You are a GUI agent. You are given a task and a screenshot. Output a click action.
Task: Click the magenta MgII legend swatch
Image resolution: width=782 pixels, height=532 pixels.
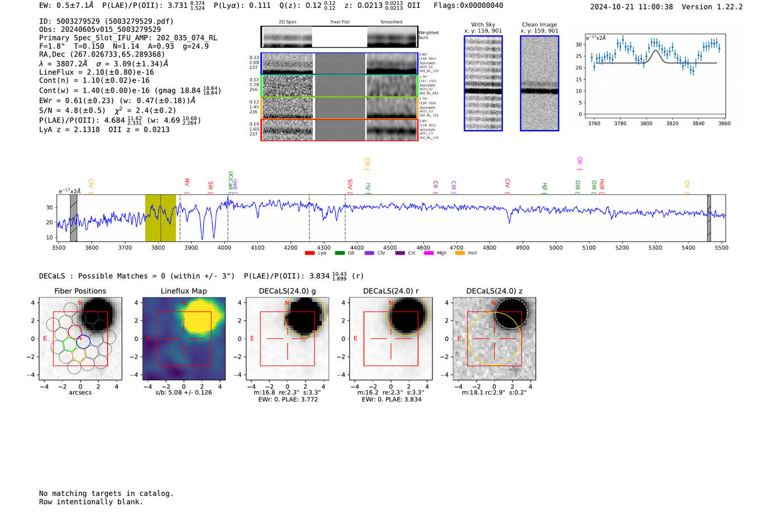coord(429,253)
